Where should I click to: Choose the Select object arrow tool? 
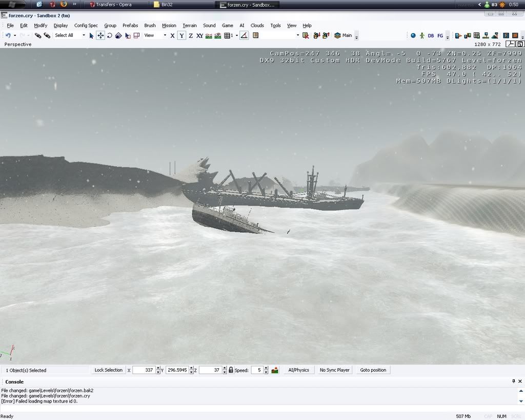coord(91,35)
